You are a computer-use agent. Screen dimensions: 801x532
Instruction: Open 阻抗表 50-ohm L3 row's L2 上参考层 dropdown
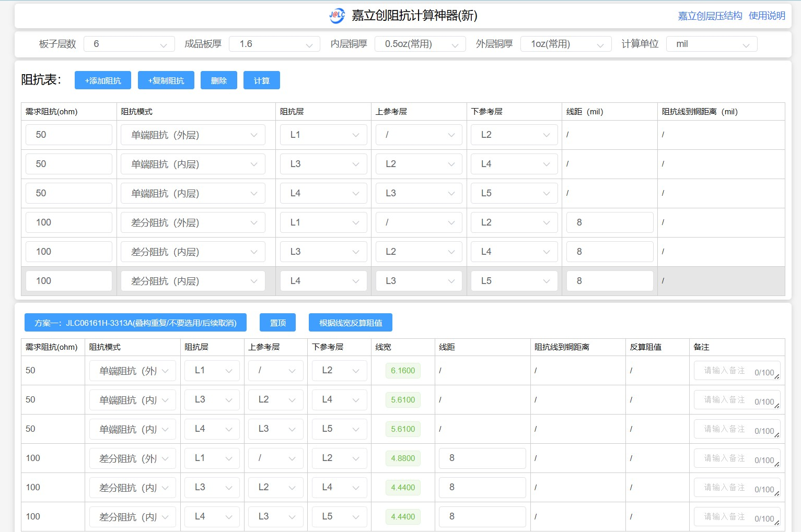[x=419, y=164]
